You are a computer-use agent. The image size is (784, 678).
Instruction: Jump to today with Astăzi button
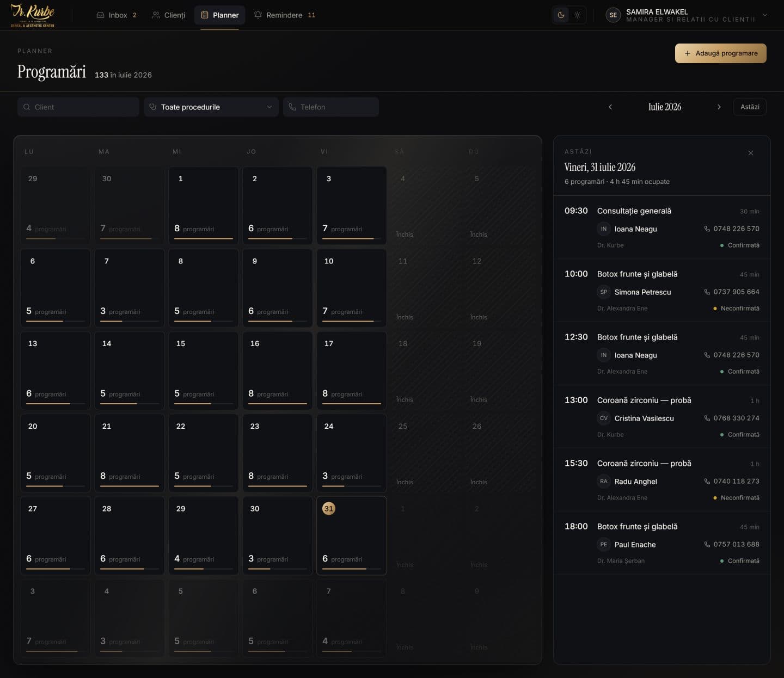tap(750, 107)
